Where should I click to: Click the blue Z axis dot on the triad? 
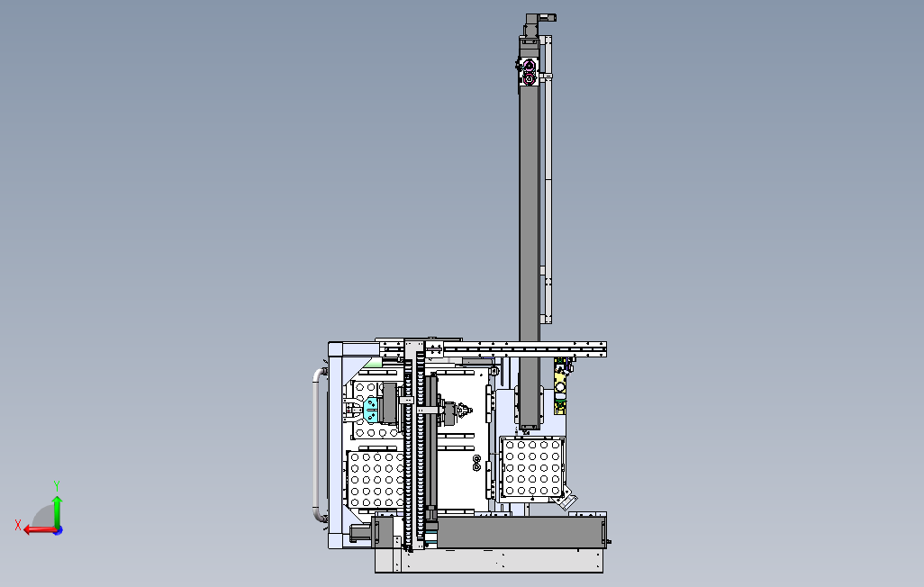(59, 530)
